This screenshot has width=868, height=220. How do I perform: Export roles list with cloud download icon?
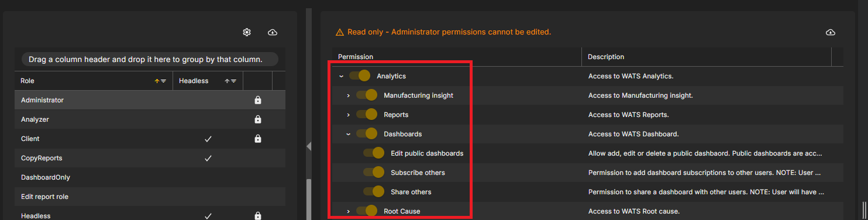(273, 32)
